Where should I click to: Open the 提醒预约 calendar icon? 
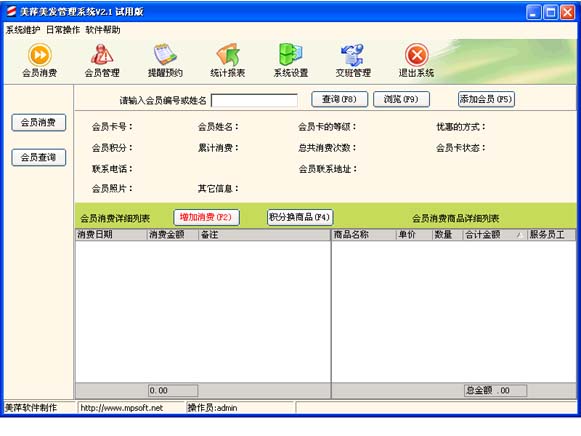(x=165, y=60)
